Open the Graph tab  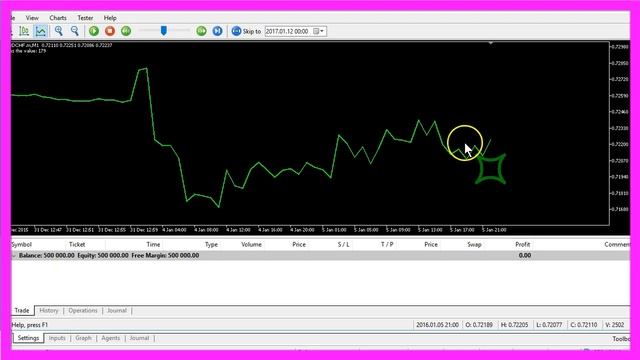point(83,338)
